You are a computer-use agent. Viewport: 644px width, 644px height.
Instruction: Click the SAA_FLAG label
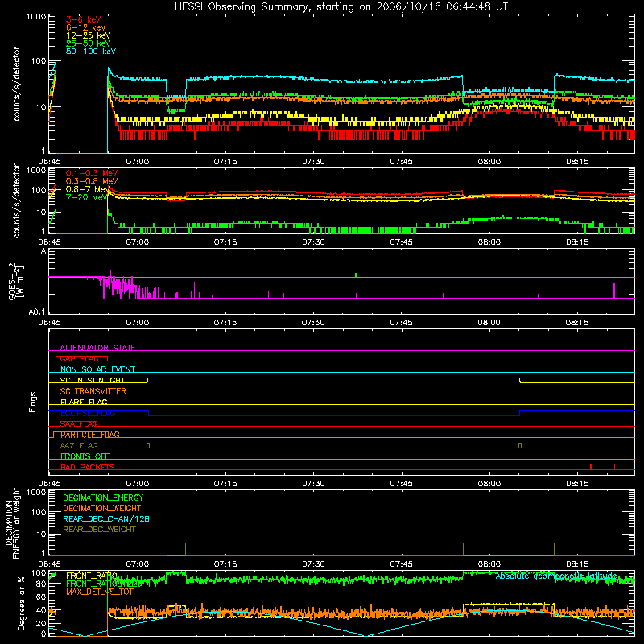pyautogui.click(x=79, y=424)
